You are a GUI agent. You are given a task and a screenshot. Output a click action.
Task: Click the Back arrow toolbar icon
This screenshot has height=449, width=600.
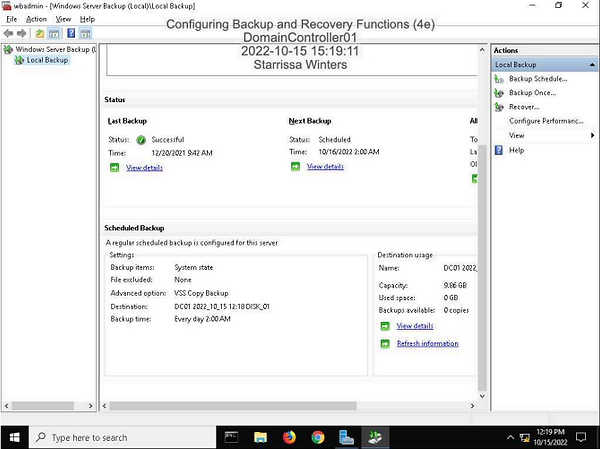(x=8, y=34)
